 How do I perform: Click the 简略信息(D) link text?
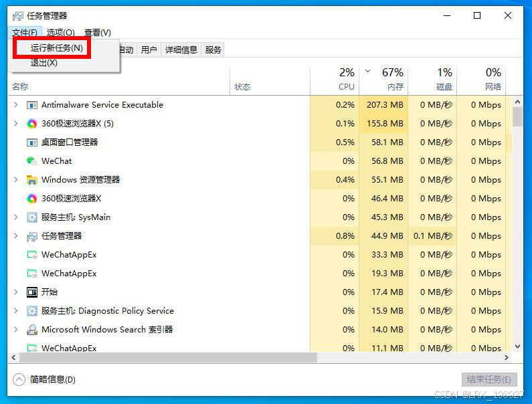click(x=53, y=379)
